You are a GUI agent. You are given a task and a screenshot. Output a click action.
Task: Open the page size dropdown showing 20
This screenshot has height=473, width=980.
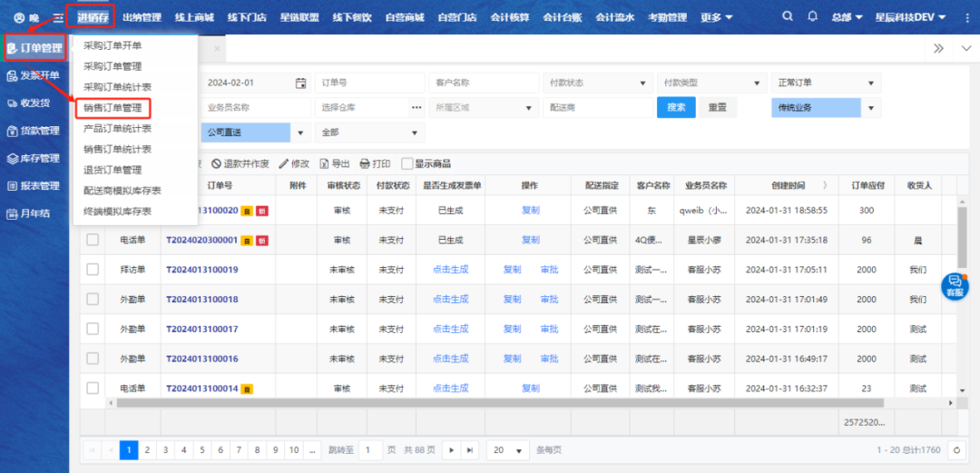(508, 450)
